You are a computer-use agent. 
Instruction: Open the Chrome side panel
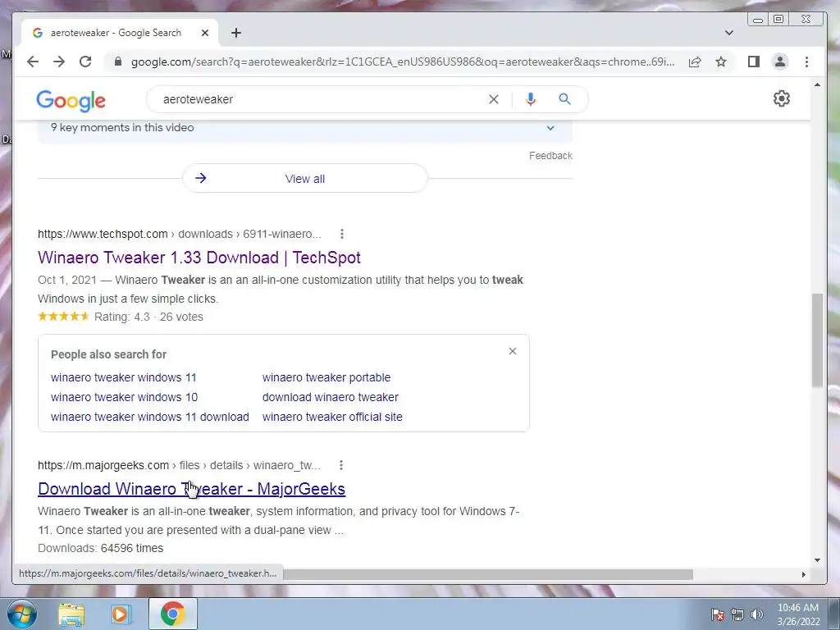click(754, 62)
